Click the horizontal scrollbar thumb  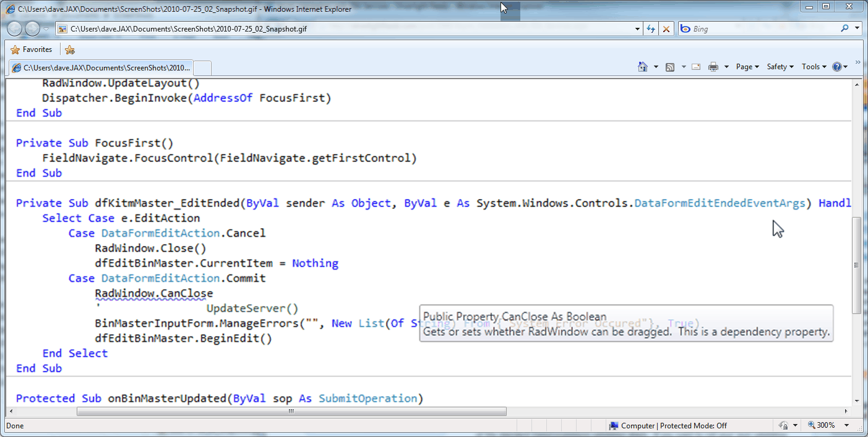pos(291,411)
